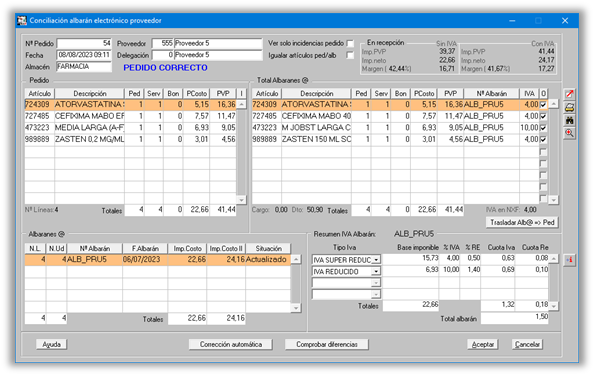This screenshot has height=376, width=595.
Task: Click the PCosto column header in Pedido table
Action: coord(196,93)
